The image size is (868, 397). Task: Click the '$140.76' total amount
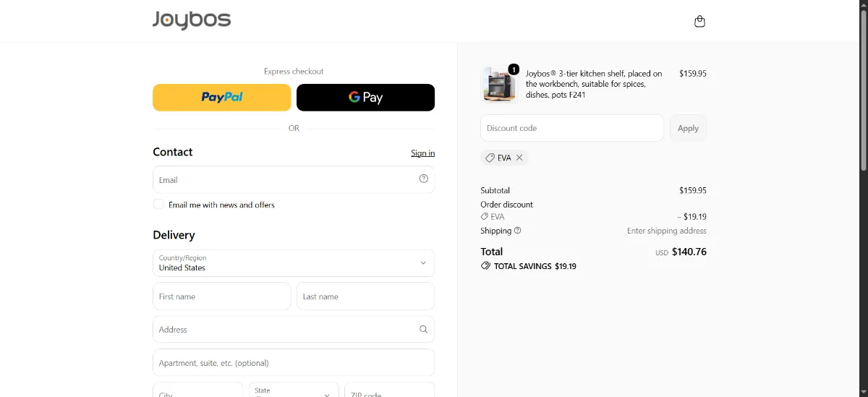point(689,252)
